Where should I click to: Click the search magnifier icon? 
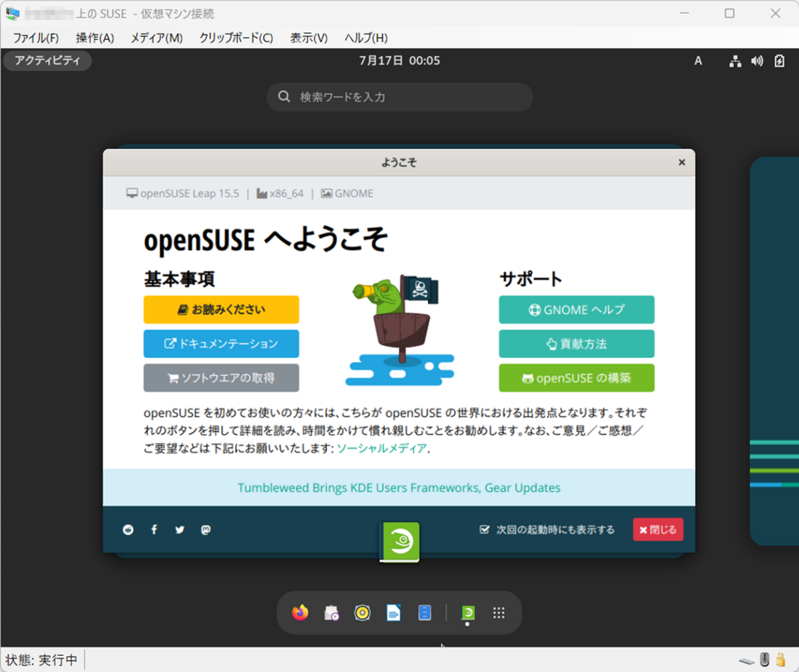284,96
